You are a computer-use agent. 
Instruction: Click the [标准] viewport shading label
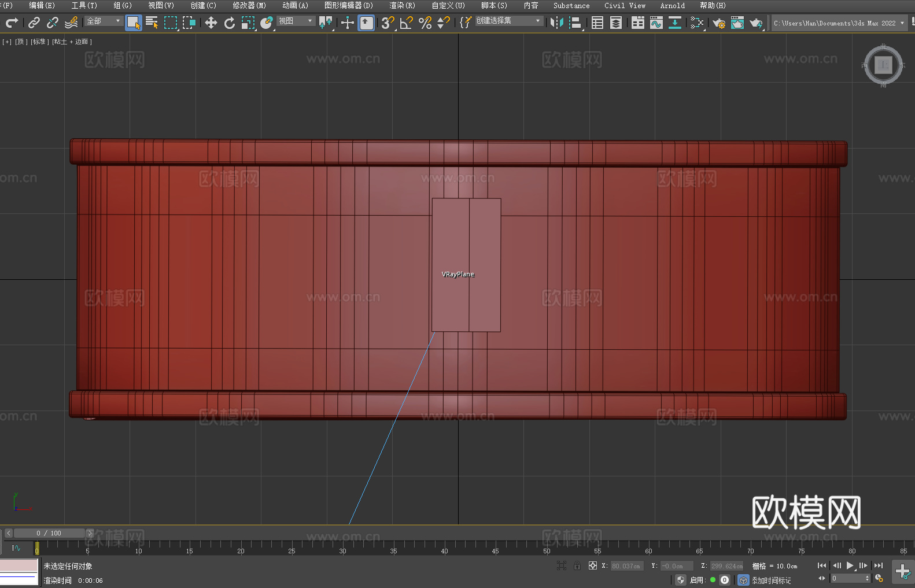pyautogui.click(x=40, y=42)
